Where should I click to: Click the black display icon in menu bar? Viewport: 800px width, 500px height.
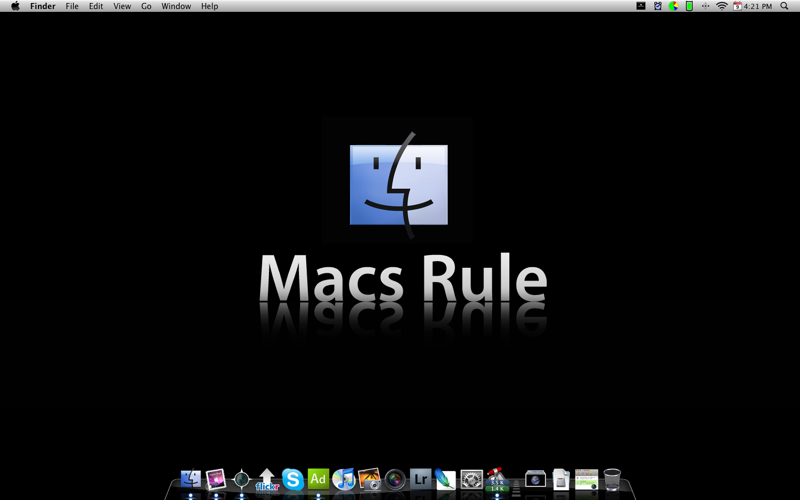click(x=641, y=6)
